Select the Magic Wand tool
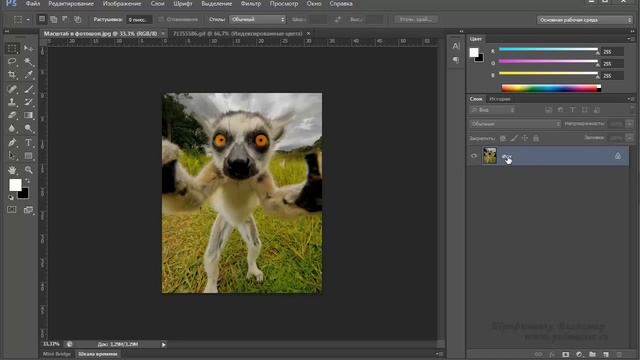This screenshot has height=360, width=640. tap(28, 61)
